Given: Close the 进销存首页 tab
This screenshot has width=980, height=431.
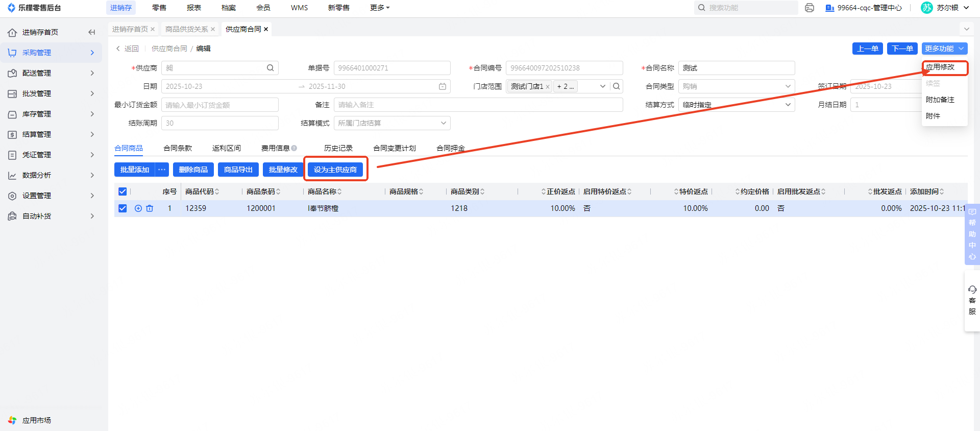Looking at the screenshot, I should coord(153,29).
